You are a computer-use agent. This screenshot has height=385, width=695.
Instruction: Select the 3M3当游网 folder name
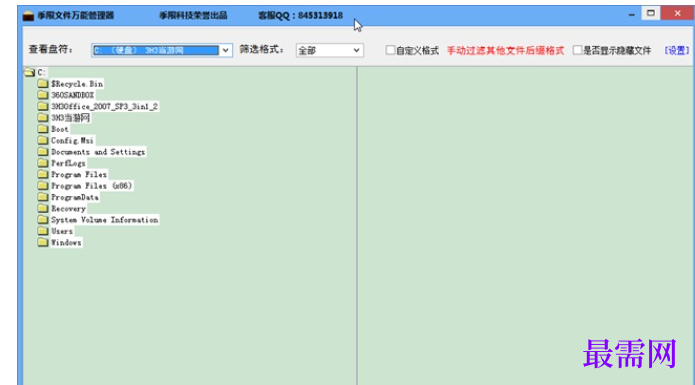(70, 118)
